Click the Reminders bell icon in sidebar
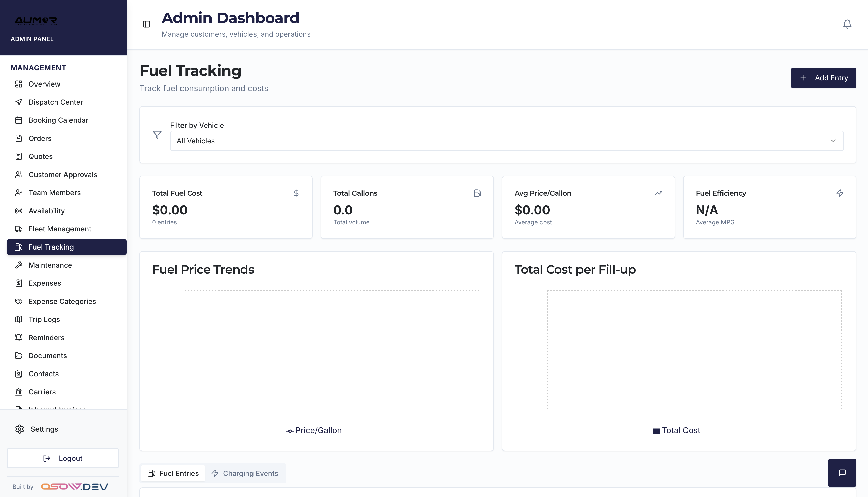Image resolution: width=868 pixels, height=497 pixels. coord(19,338)
